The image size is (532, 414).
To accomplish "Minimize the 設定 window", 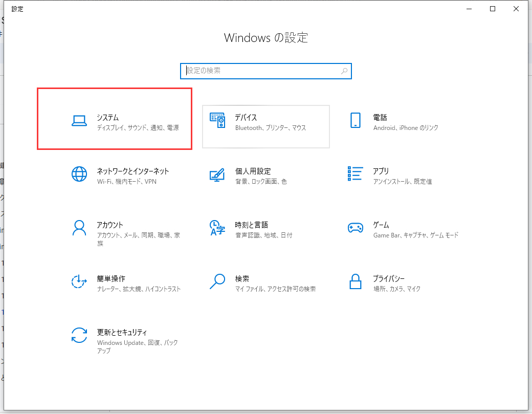I will click(469, 9).
